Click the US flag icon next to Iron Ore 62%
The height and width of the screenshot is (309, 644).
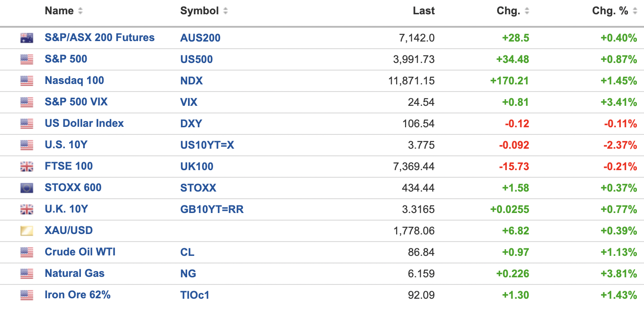[x=27, y=295]
